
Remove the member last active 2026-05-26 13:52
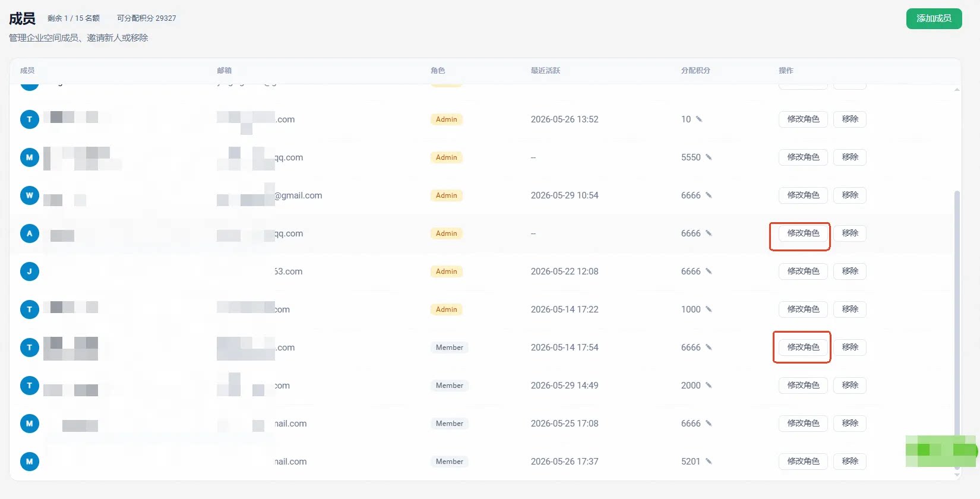pyautogui.click(x=850, y=119)
